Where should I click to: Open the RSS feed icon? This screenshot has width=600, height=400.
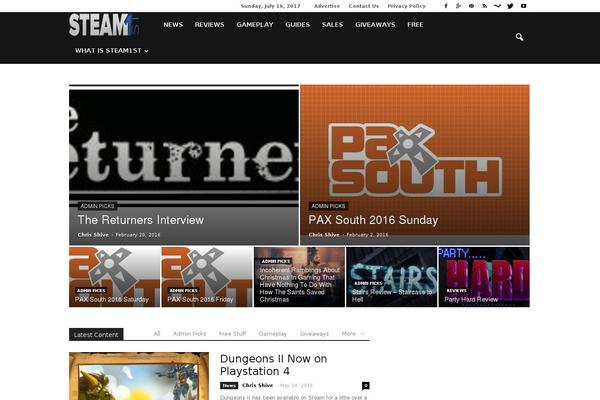(484, 6)
